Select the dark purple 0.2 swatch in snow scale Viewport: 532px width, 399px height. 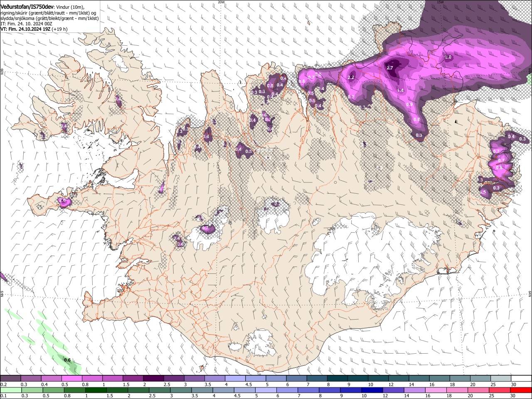click(11, 379)
